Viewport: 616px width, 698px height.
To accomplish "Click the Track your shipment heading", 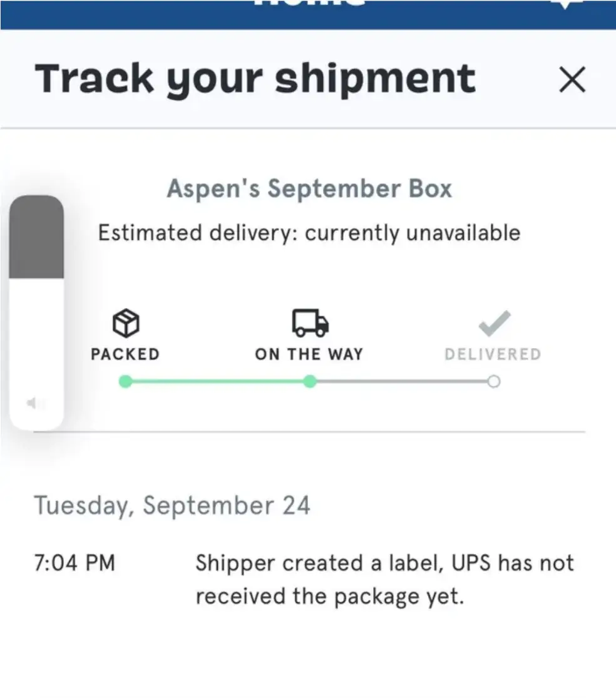I will 255,79.
